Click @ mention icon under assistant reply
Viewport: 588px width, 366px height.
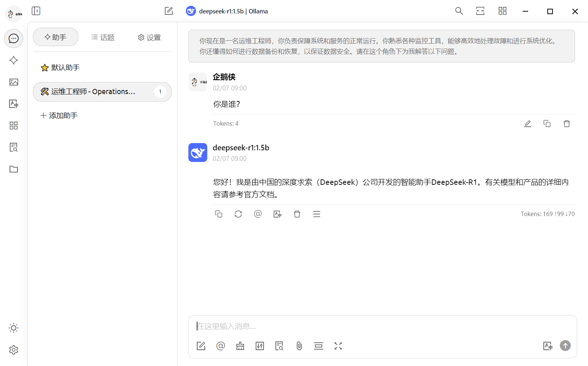(258, 214)
